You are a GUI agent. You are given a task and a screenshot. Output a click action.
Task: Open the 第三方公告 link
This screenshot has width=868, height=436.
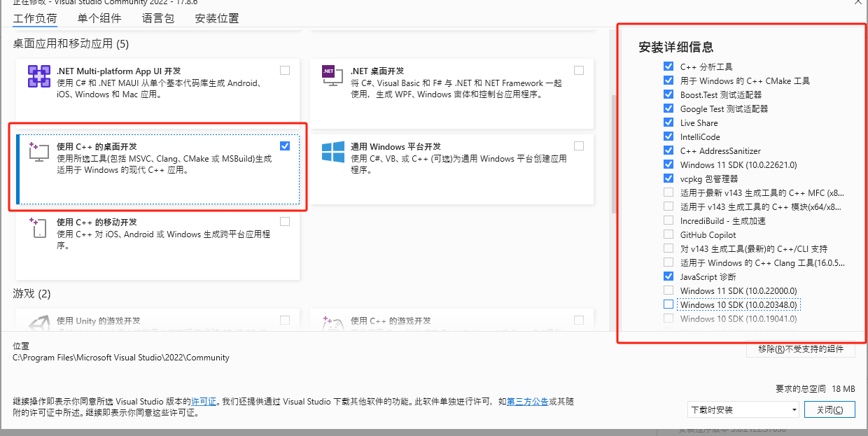pyautogui.click(x=527, y=402)
